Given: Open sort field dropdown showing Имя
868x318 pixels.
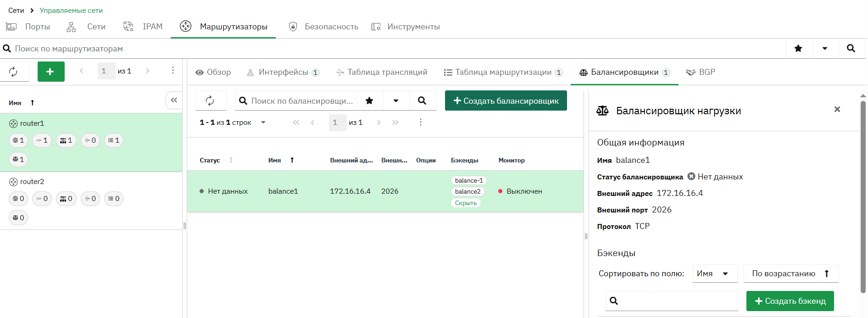Looking at the screenshot, I should (x=715, y=273).
